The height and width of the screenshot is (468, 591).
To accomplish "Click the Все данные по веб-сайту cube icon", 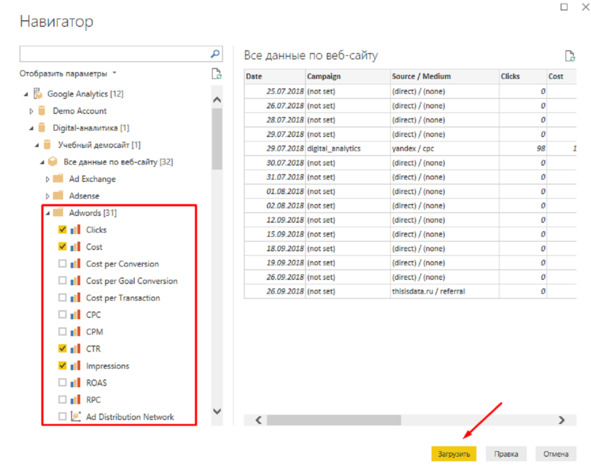I will click(53, 162).
